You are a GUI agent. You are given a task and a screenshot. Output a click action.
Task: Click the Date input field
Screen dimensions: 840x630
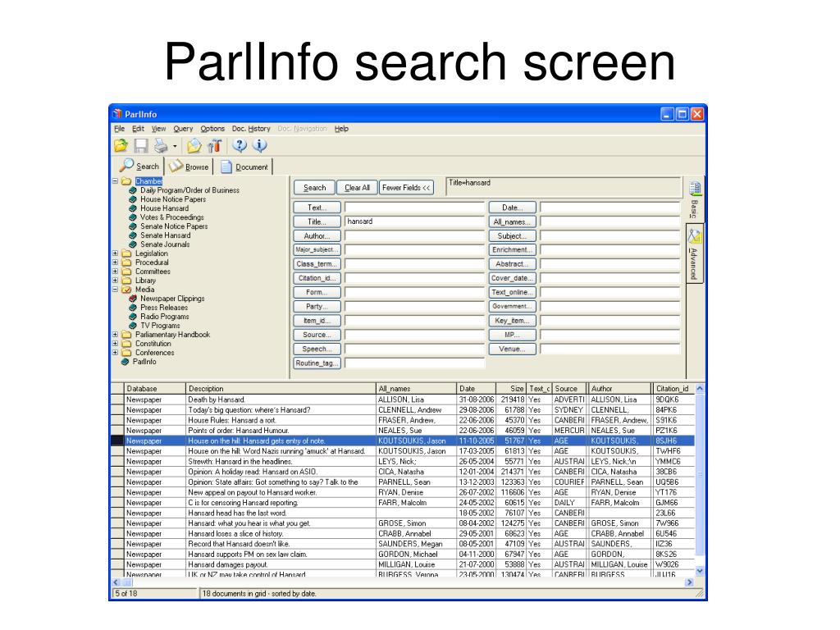[x=610, y=208]
